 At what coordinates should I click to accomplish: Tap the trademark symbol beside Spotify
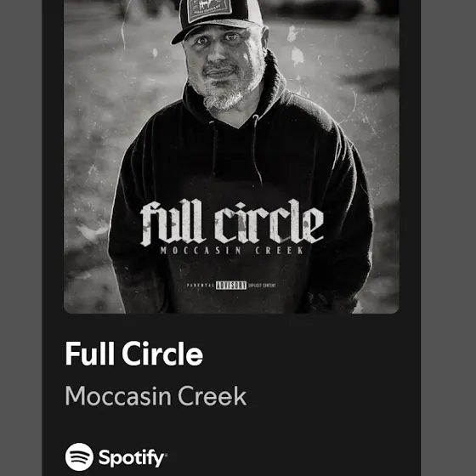tap(166, 455)
